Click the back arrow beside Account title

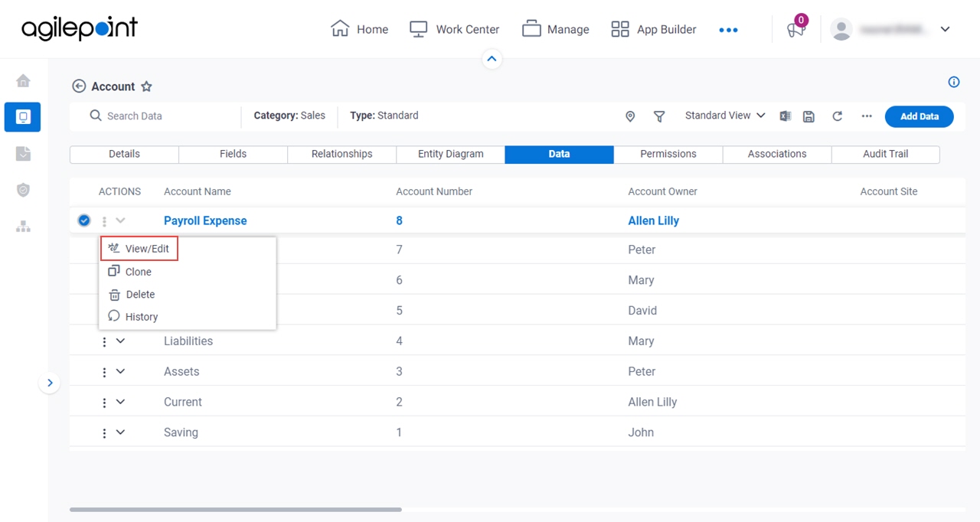point(79,86)
